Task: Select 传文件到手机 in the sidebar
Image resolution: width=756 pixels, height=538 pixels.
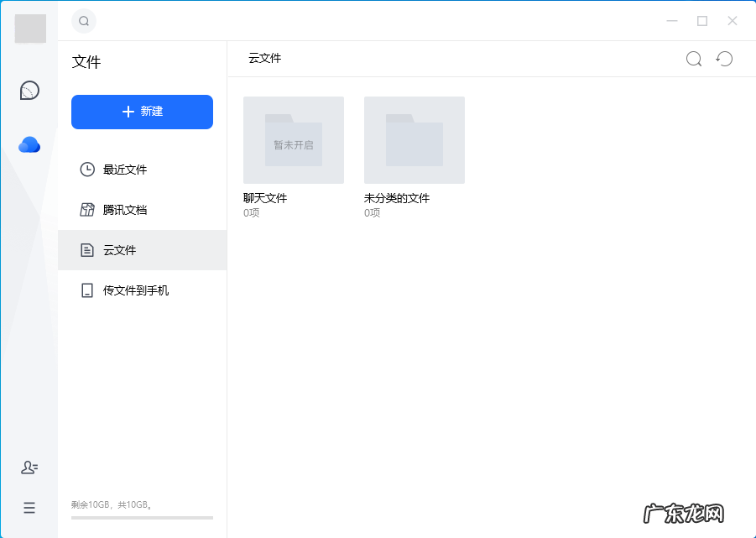Action: (x=135, y=290)
